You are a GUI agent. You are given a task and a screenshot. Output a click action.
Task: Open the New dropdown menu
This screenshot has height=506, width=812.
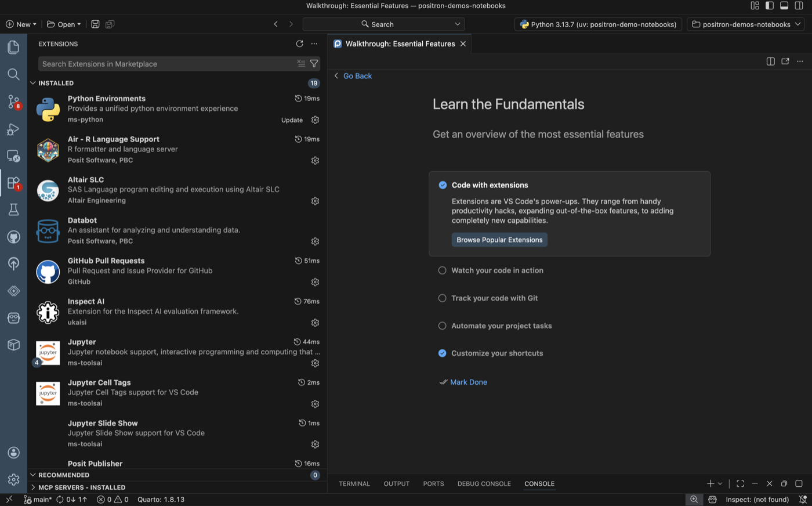click(21, 24)
